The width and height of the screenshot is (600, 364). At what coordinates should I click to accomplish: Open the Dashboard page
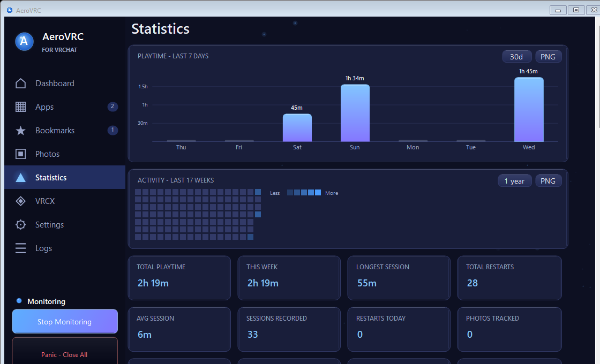pos(65,84)
